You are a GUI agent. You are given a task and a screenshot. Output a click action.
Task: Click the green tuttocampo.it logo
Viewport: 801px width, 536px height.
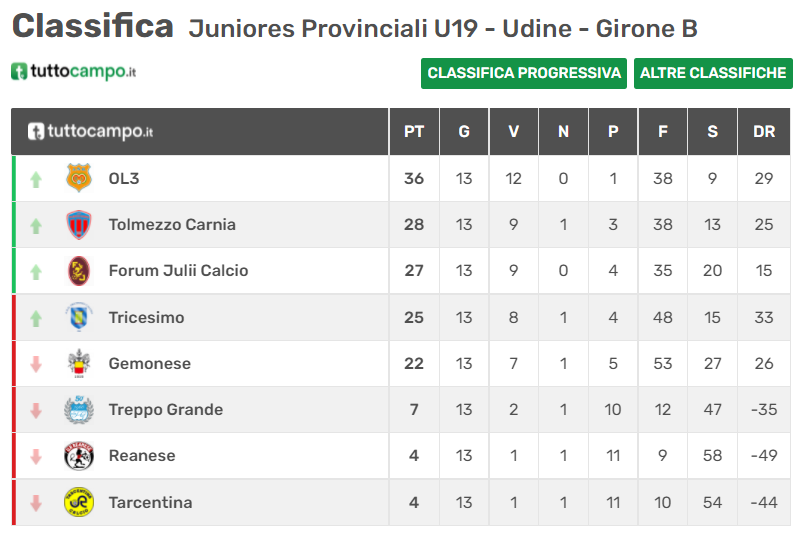coord(73,72)
